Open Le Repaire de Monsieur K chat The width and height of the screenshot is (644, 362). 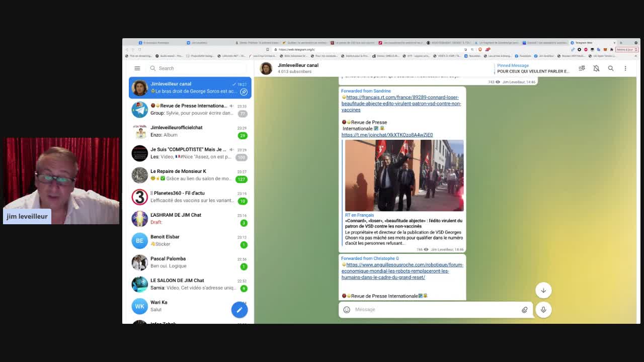coord(190,175)
